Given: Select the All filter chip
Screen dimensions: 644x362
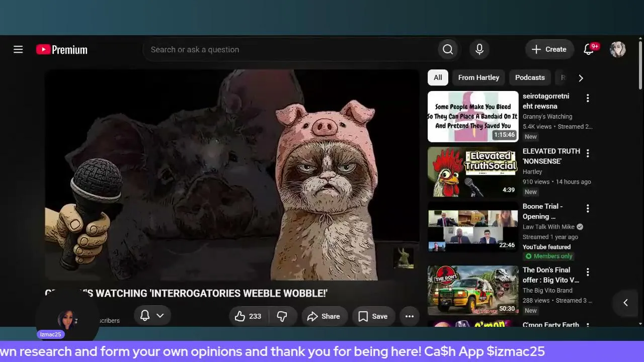Looking at the screenshot, I should click(x=438, y=77).
